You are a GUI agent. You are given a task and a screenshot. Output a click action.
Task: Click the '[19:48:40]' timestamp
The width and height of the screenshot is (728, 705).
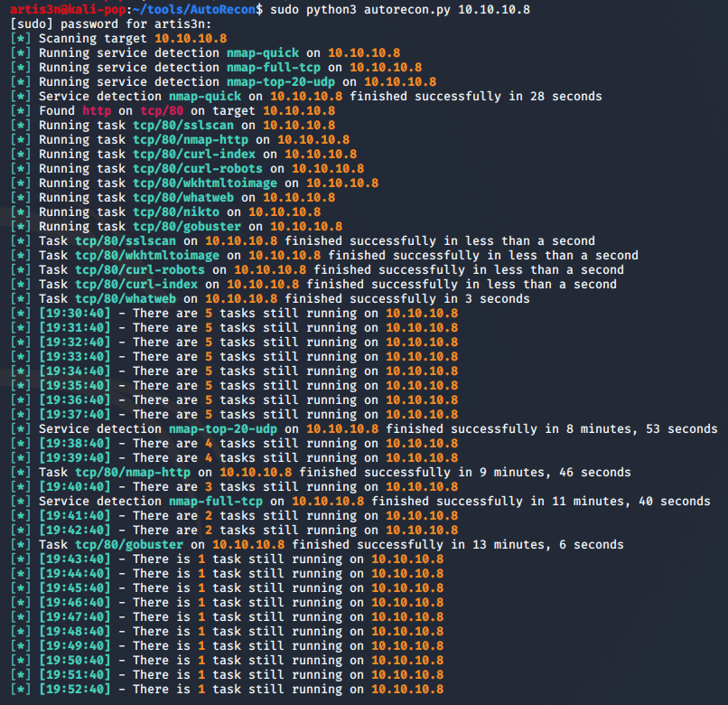click(75, 631)
